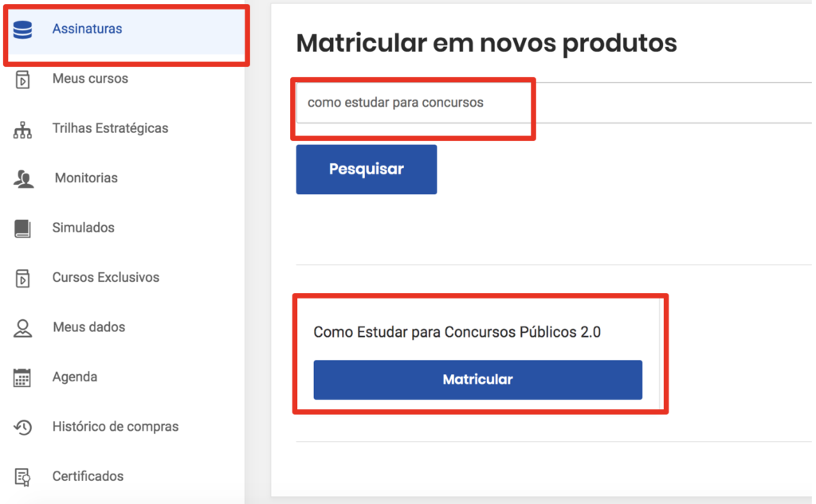This screenshot has height=504, width=816.
Task: Click the Cursos Exclusivos play-file icon
Action: pyautogui.click(x=22, y=278)
